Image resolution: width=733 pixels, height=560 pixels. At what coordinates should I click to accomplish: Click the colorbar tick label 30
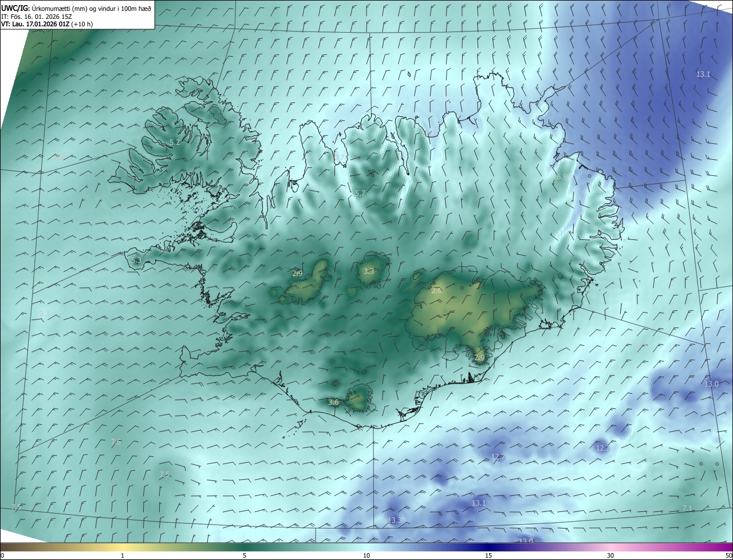tap(610, 555)
